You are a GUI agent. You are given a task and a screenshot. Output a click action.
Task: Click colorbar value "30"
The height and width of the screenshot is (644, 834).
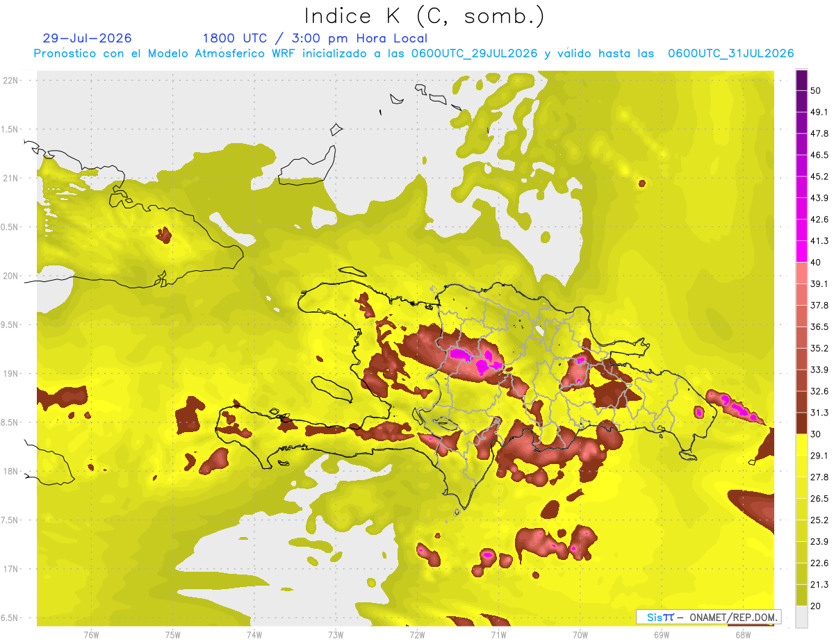[x=816, y=434]
